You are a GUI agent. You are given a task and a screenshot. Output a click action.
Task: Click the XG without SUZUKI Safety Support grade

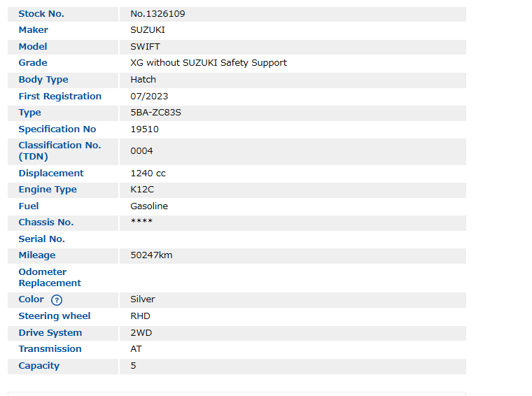(209, 63)
